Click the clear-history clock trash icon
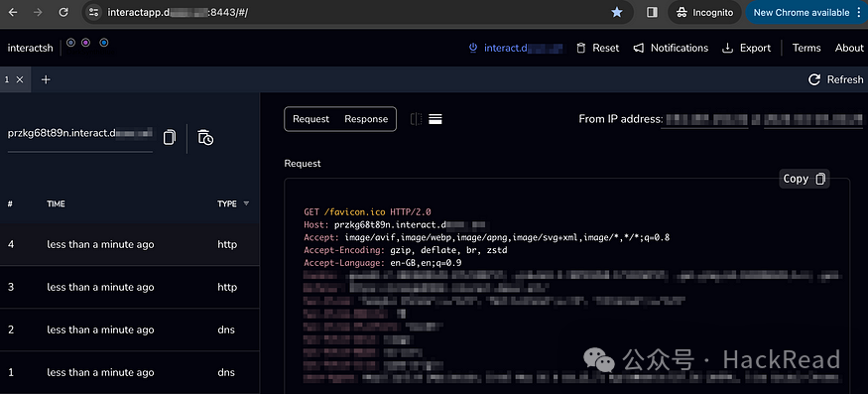 point(205,137)
